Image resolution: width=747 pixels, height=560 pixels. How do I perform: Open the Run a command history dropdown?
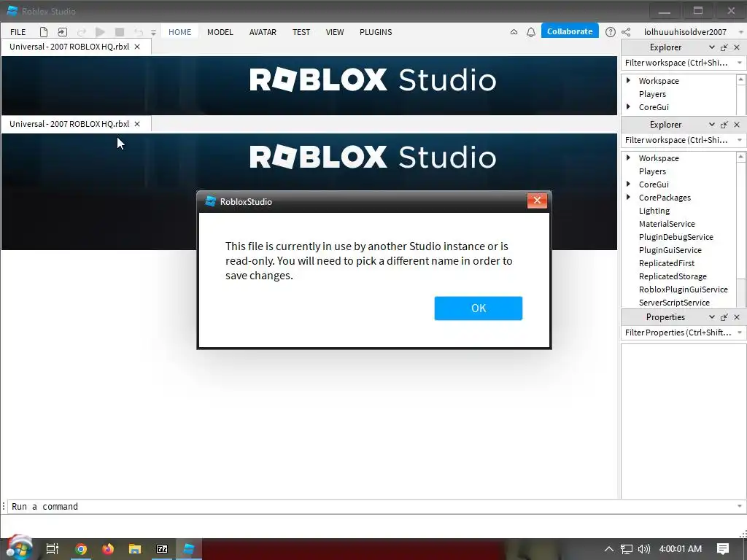tap(740, 506)
